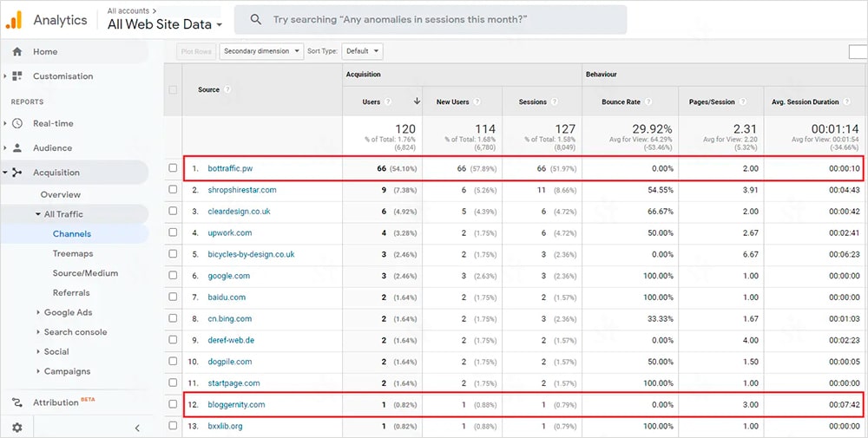Click the Google Analytics logo

point(14,21)
